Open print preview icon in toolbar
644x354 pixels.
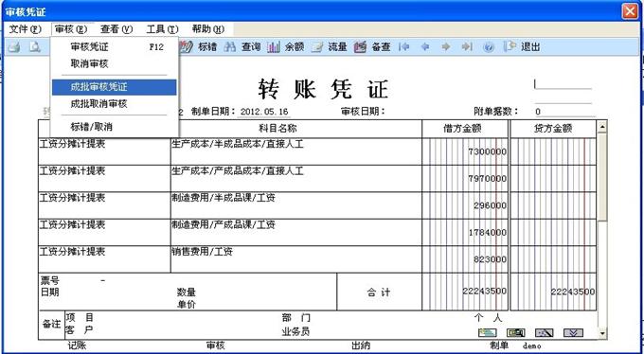pyautogui.click(x=35, y=47)
